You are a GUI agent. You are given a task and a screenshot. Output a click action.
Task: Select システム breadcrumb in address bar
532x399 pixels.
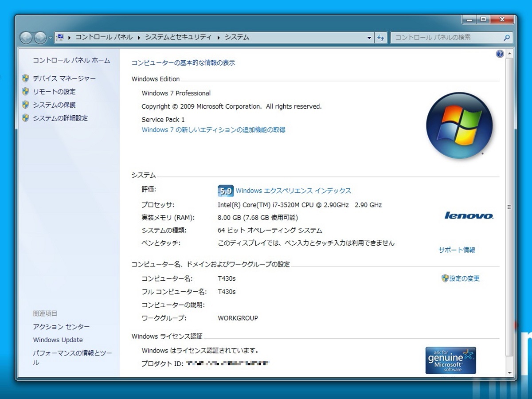[x=237, y=37]
